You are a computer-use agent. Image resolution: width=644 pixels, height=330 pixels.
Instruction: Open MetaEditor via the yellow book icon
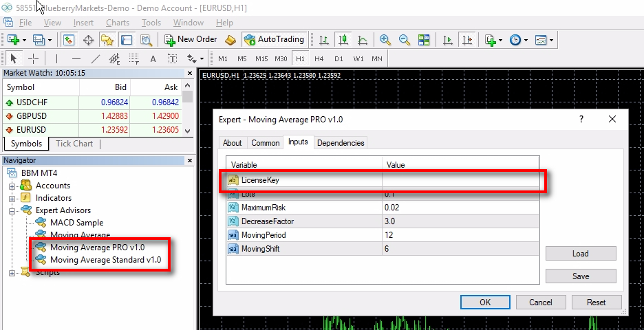pos(230,40)
